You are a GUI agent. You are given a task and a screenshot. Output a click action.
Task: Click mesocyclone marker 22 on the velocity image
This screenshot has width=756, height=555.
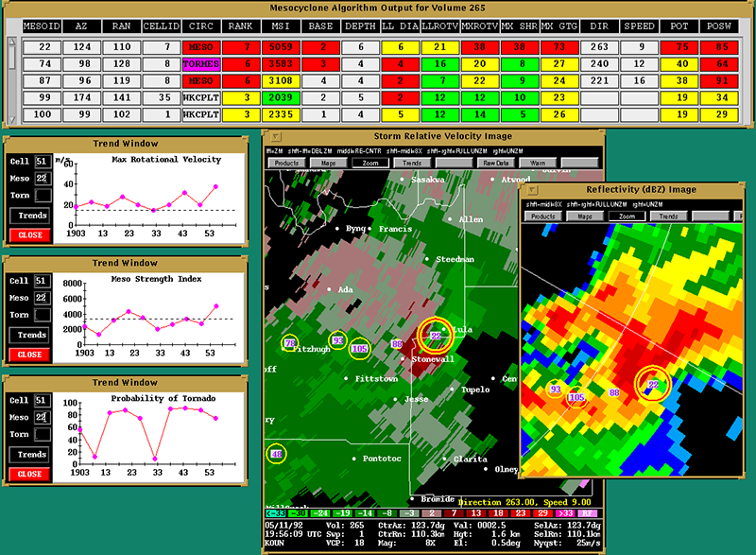coord(436,336)
